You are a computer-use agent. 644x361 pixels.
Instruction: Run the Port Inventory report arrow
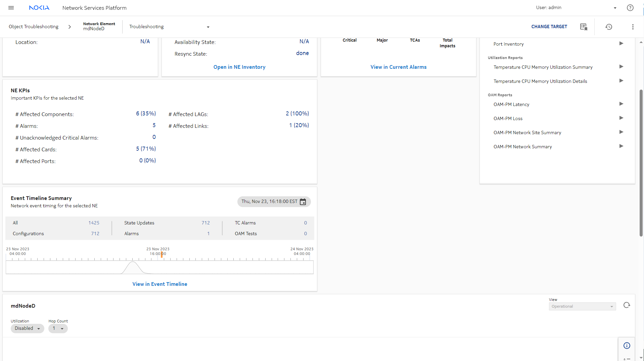coord(621,44)
